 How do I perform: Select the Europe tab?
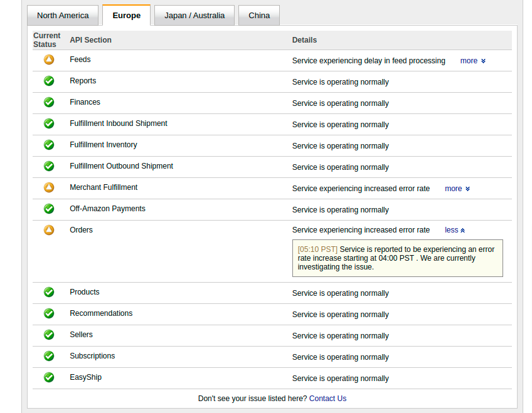(x=127, y=16)
